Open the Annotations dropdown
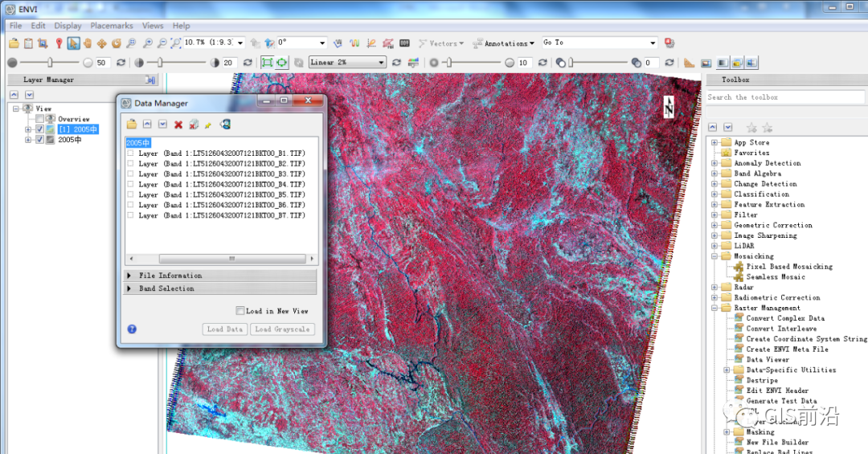 tap(503, 43)
